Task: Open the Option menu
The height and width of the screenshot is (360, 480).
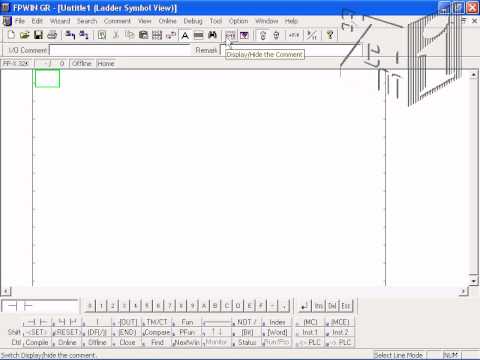Action: coord(238,21)
